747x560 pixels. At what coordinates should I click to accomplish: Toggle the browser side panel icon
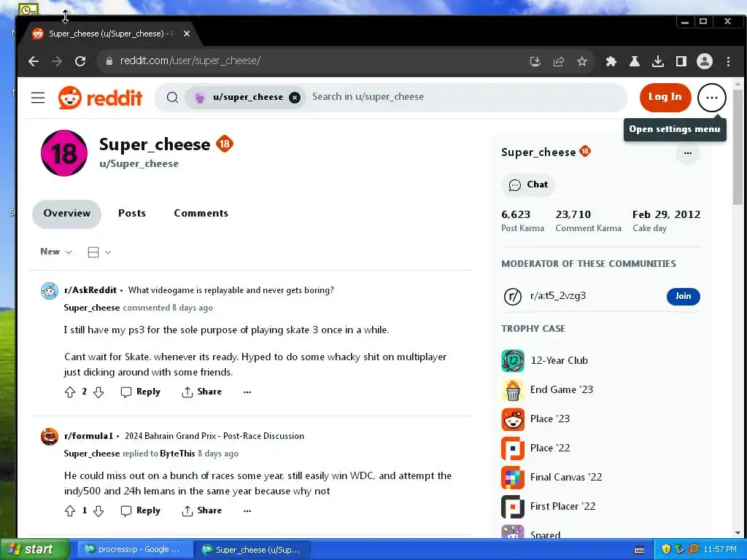681,61
